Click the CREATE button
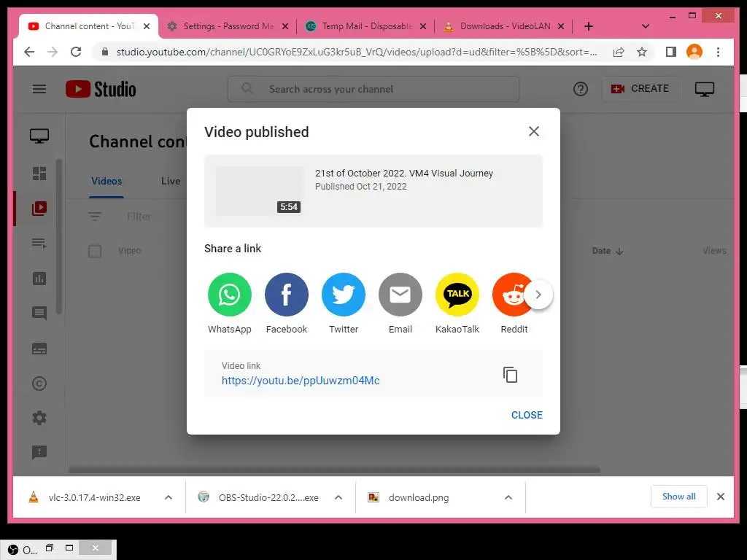 (x=640, y=88)
